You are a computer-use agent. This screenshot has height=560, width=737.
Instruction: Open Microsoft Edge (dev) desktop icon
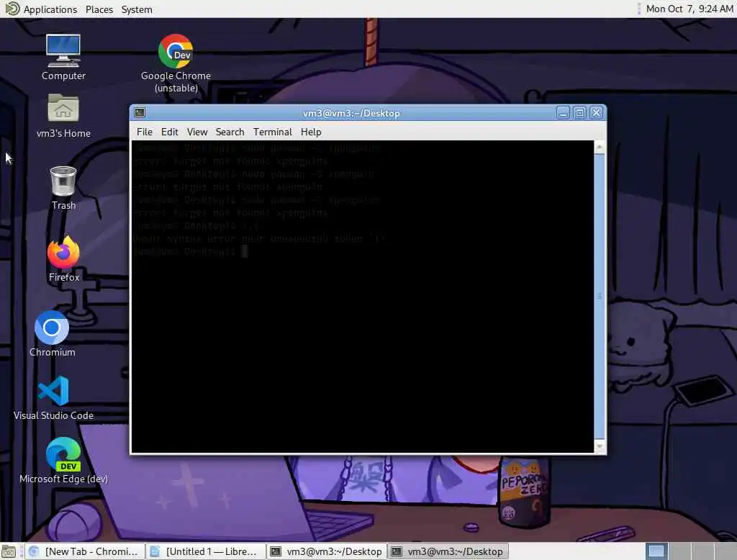click(63, 461)
